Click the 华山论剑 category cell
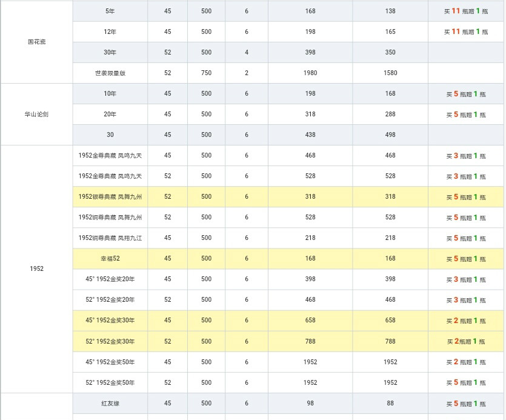 pyautogui.click(x=36, y=115)
